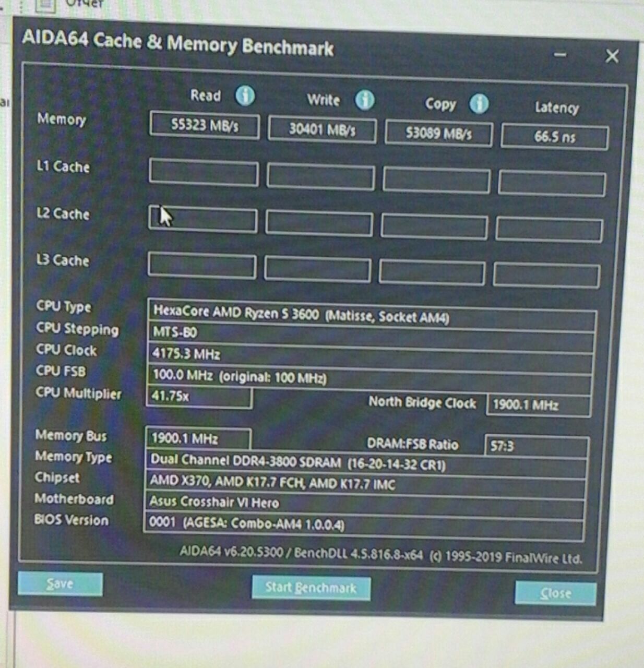The height and width of the screenshot is (668, 644).
Task: Click the AIDA64 Cache & Memory Benchmark title
Action: pyautogui.click(x=178, y=44)
